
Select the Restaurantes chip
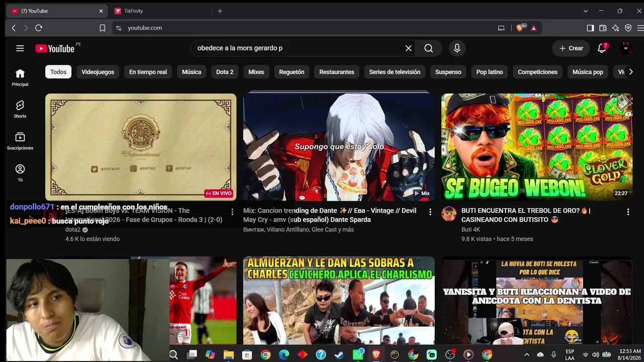(x=337, y=72)
